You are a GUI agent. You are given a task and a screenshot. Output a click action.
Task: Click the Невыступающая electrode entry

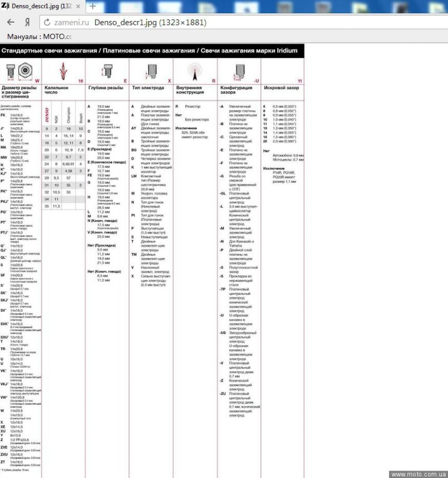(x=154, y=237)
